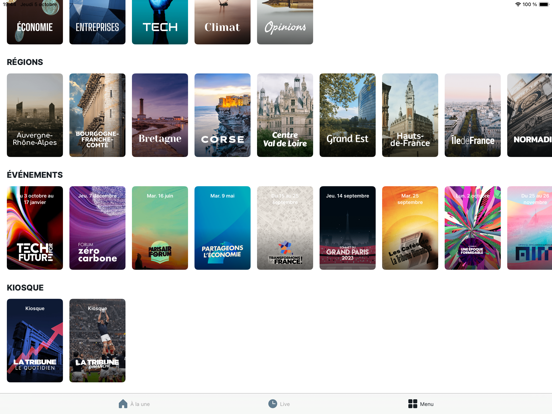552x414 pixels.
Task: Tap the Île-de-France region card
Action: tap(472, 115)
